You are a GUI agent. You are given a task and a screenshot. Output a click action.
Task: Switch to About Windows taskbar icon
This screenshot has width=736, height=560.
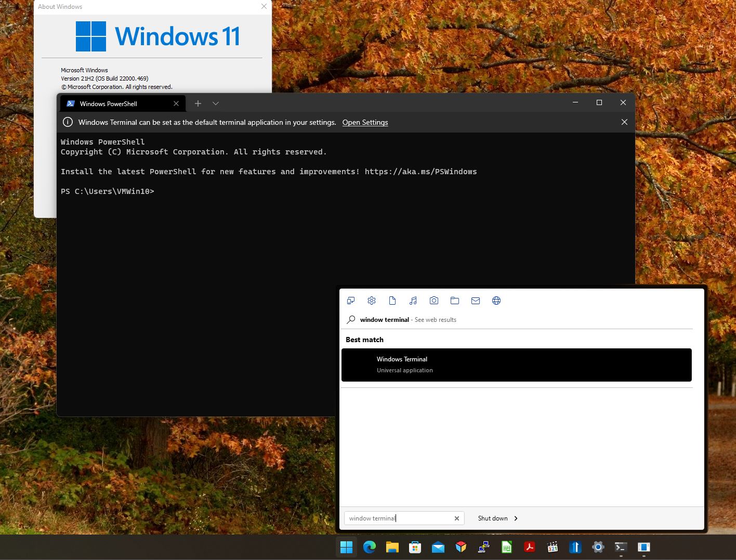(644, 547)
